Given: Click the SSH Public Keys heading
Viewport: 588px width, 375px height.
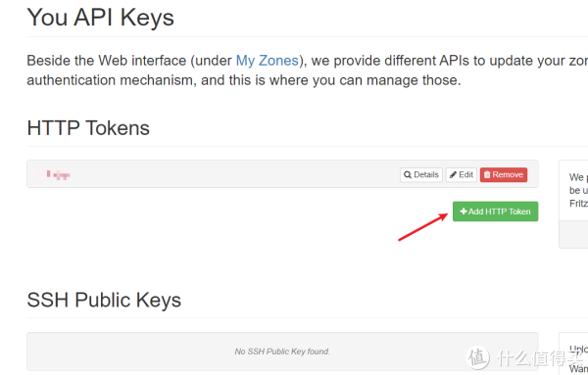Looking at the screenshot, I should coord(104,300).
